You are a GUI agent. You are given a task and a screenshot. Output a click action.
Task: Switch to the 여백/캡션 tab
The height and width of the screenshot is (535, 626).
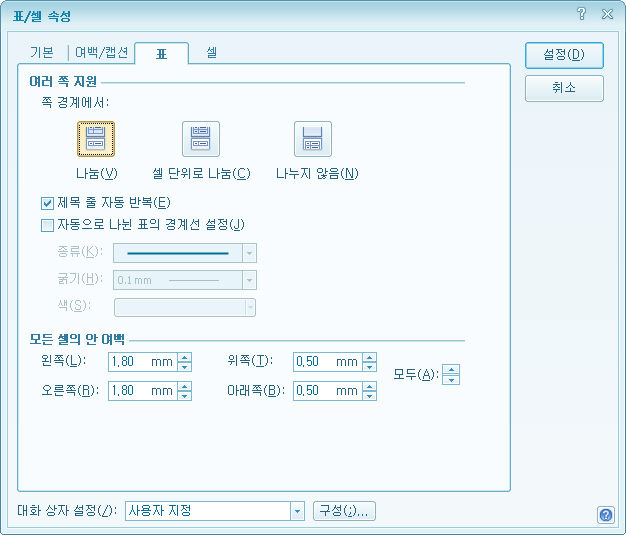tap(101, 52)
